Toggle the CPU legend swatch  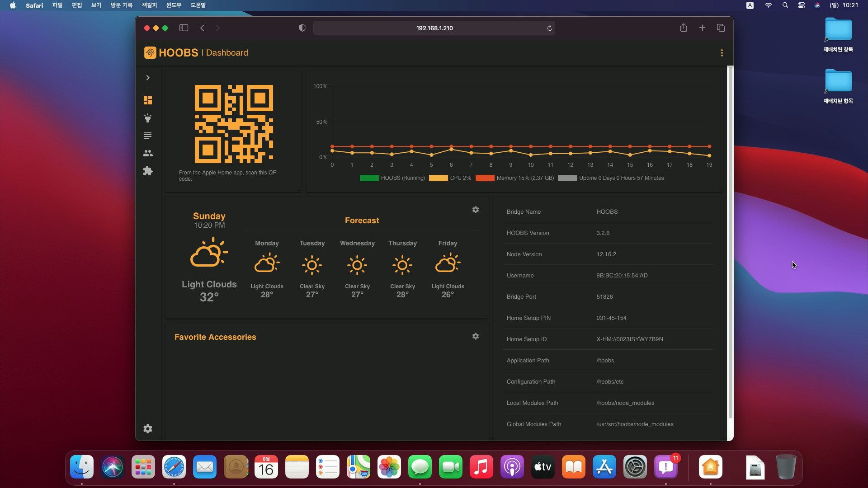point(438,178)
